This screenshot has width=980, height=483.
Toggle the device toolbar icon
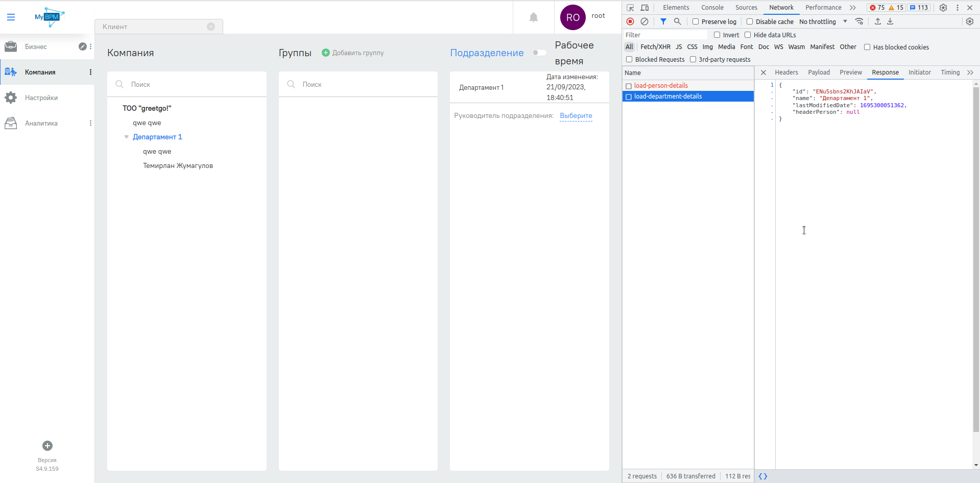point(644,8)
